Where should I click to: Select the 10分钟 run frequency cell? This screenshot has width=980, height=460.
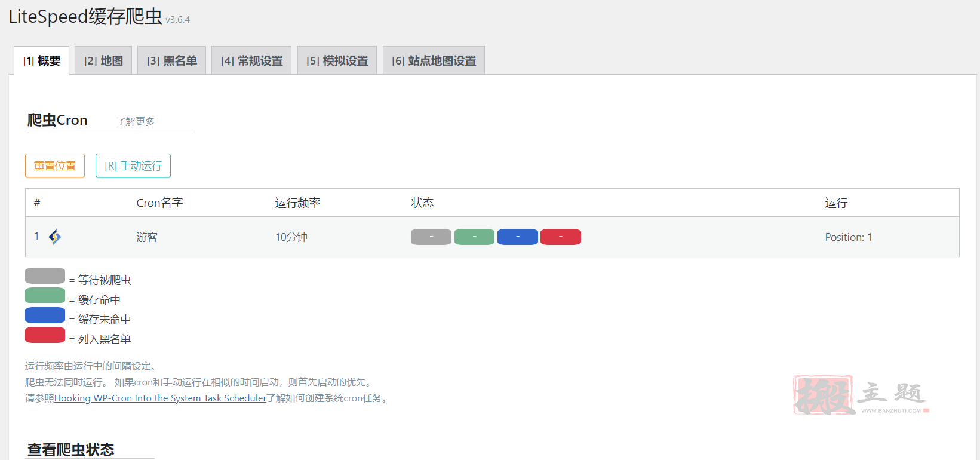pos(291,237)
